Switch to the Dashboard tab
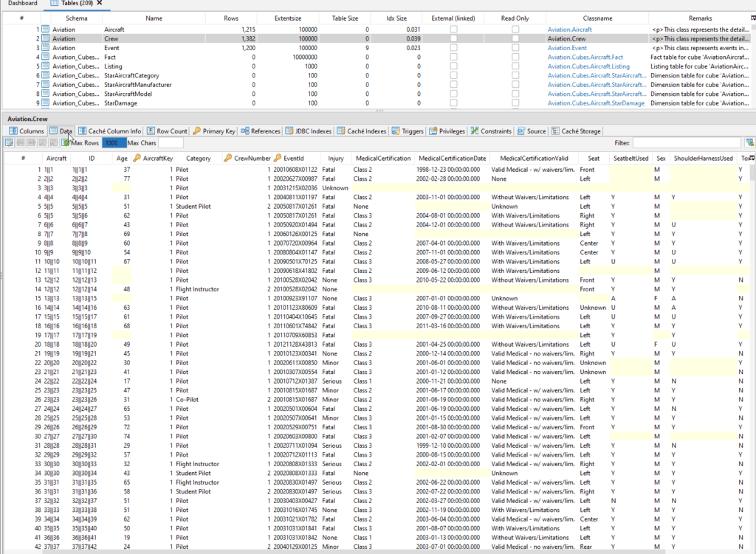This screenshot has width=756, height=554. click(x=22, y=4)
